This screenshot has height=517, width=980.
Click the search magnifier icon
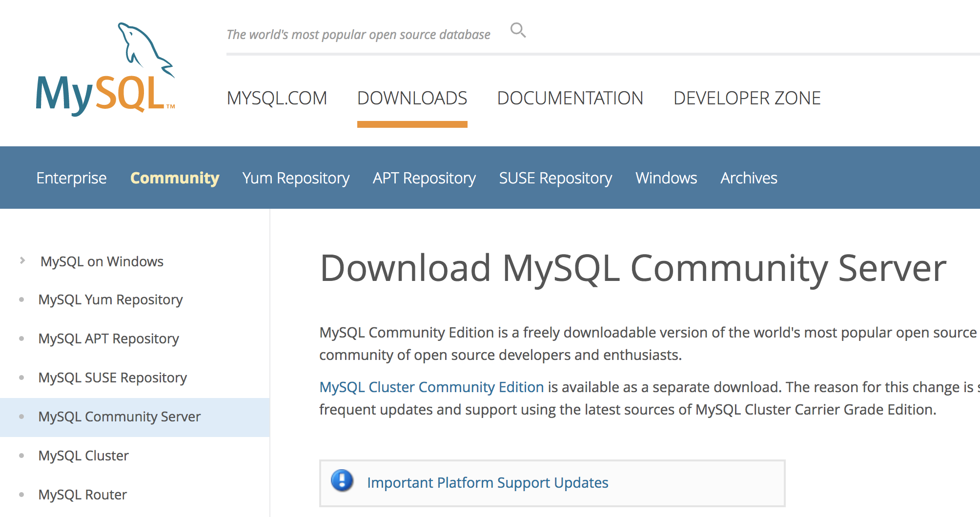pyautogui.click(x=518, y=30)
